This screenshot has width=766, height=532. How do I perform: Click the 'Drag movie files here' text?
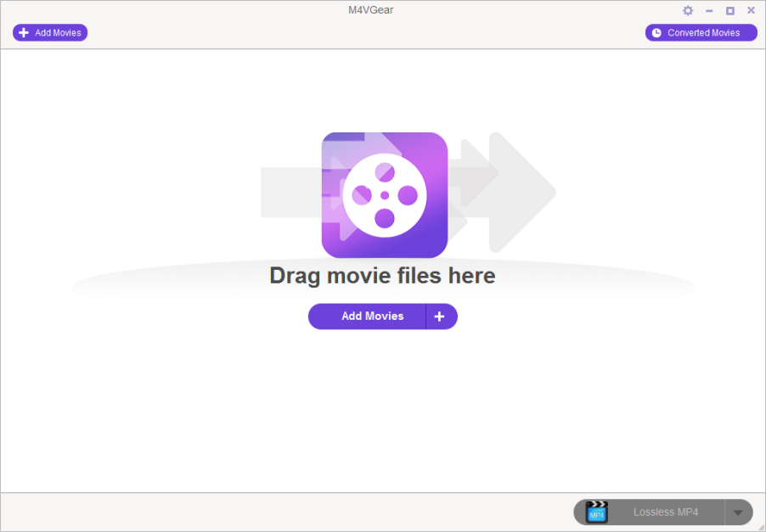[x=382, y=276]
